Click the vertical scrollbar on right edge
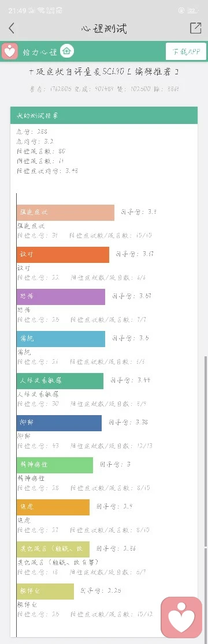This screenshot has height=644, width=208. pos(206,452)
